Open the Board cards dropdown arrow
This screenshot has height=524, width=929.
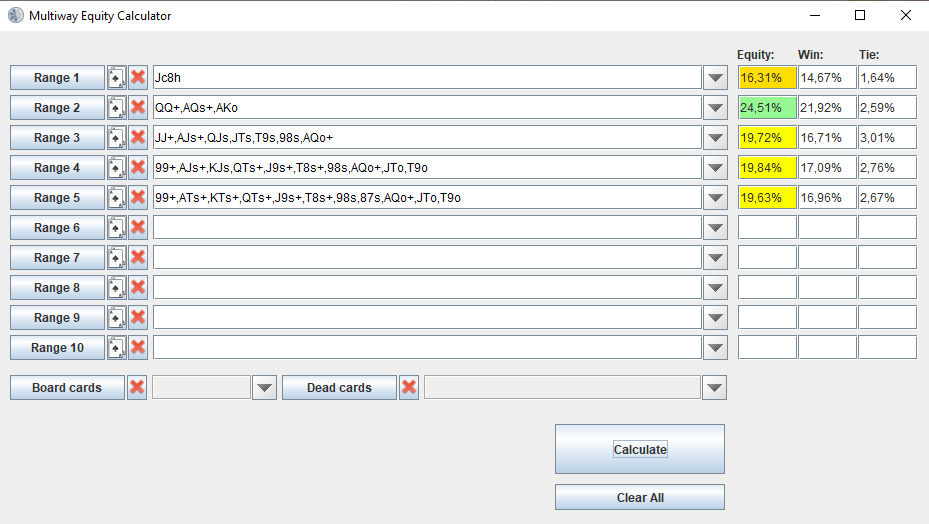[264, 388]
